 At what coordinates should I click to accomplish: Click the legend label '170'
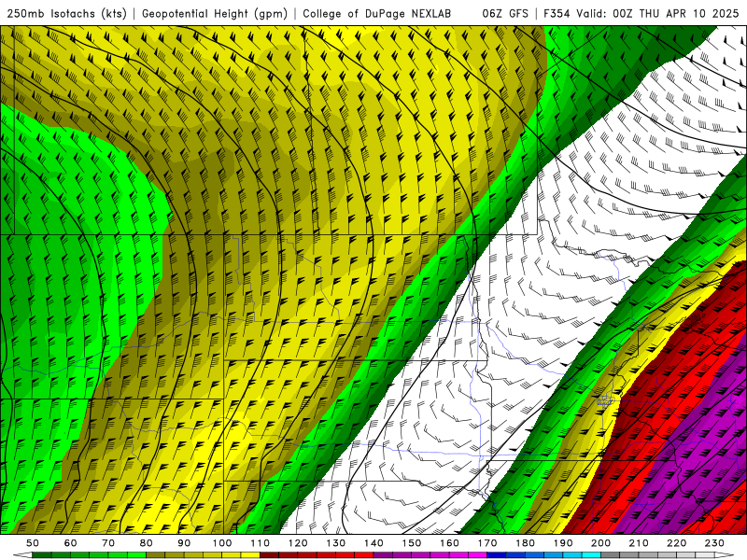(x=487, y=543)
